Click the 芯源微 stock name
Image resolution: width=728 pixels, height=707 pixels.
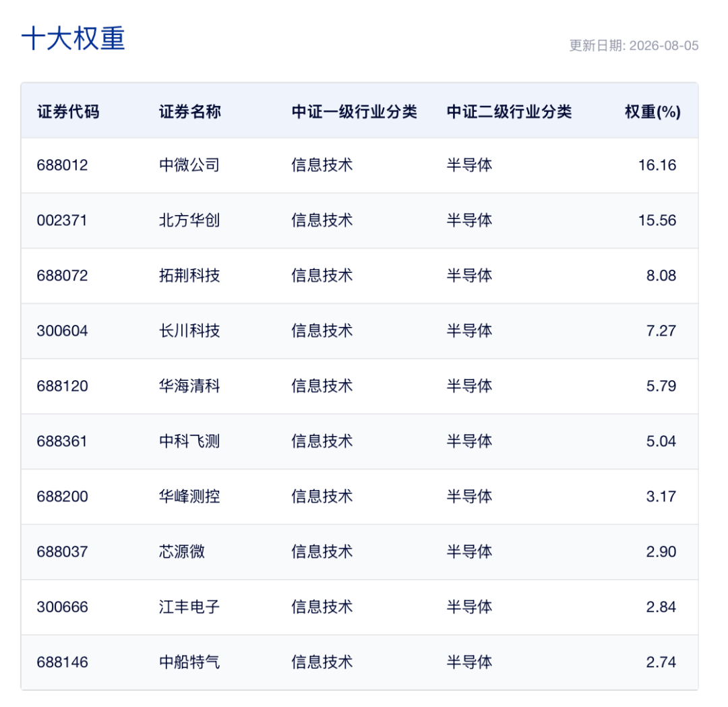(x=182, y=552)
